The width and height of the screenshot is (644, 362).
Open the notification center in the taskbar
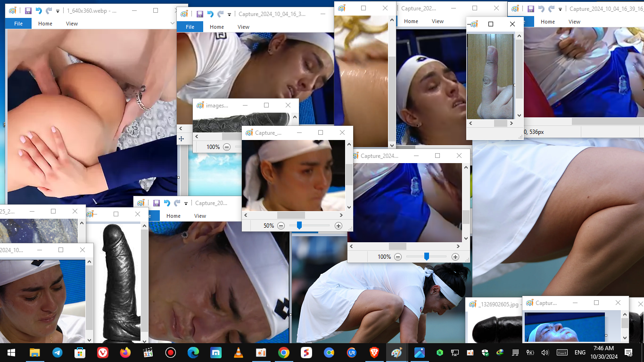pos(628,353)
